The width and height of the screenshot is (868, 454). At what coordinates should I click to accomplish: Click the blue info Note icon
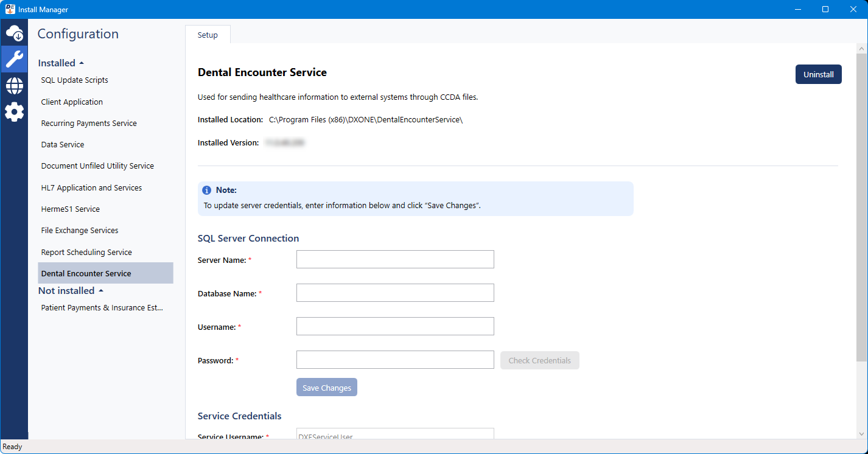click(207, 190)
